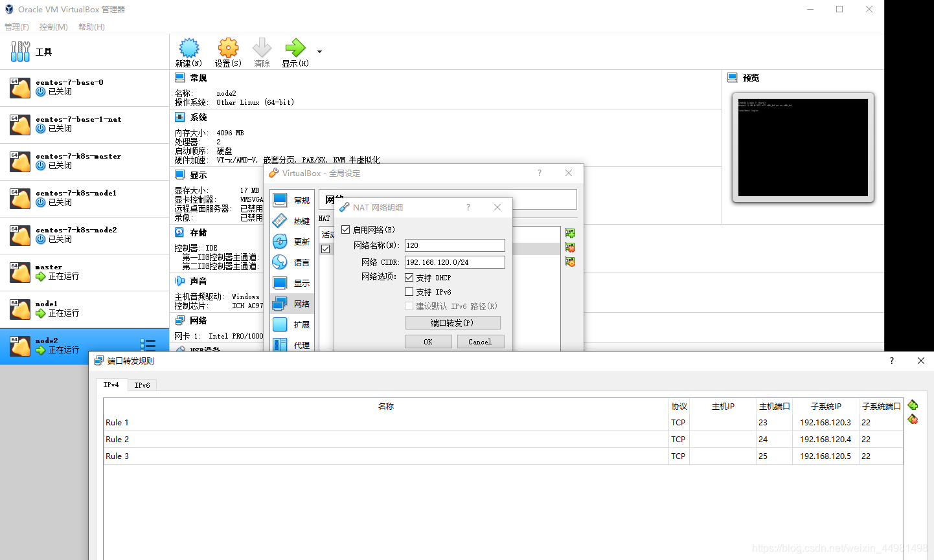Click host port 23 cell
The width and height of the screenshot is (934, 560).
(x=775, y=423)
